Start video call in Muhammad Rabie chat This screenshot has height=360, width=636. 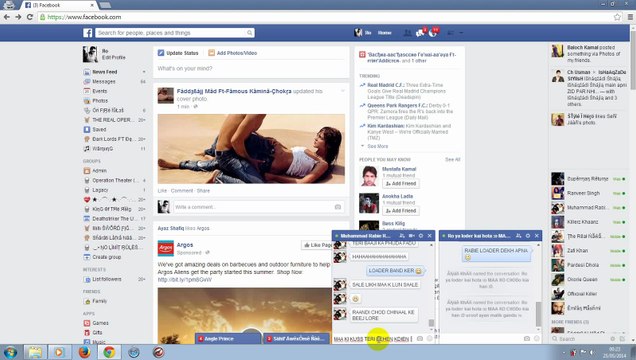click(x=412, y=236)
